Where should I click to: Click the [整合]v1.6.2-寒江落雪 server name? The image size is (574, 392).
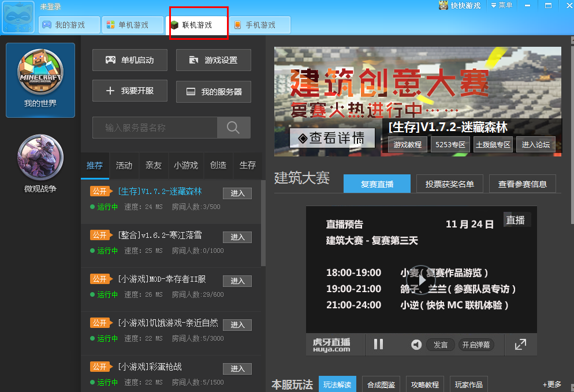[160, 235]
